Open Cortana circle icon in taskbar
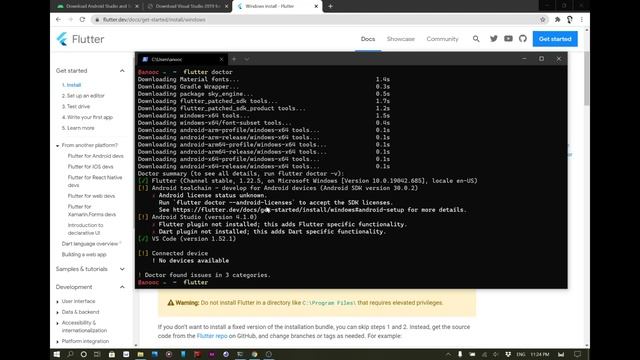 (84, 354)
